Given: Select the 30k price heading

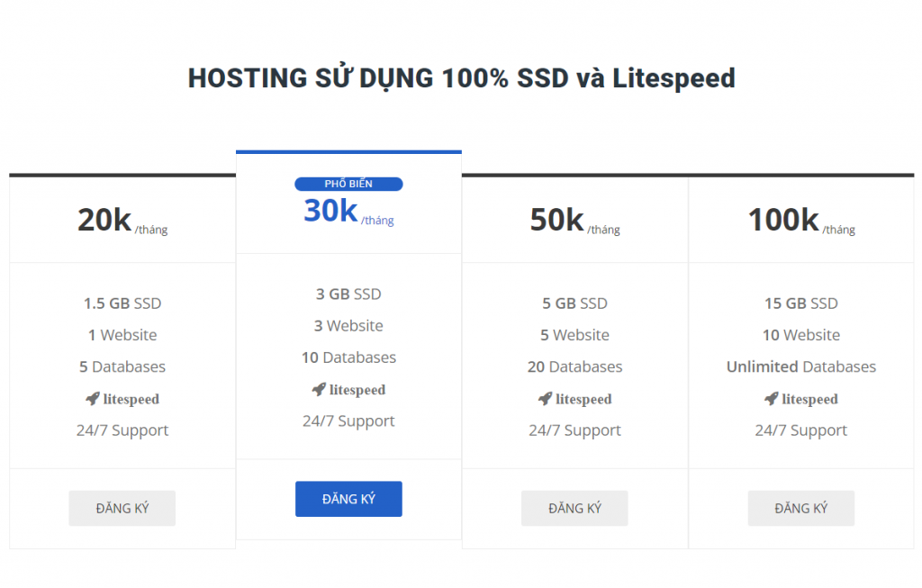Looking at the screenshot, I should point(330,211).
